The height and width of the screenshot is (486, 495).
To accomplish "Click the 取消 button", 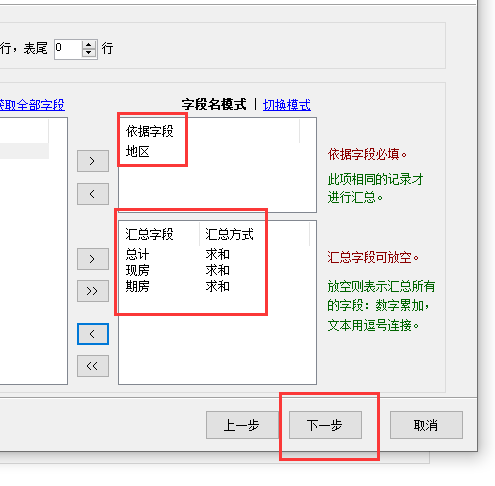I will click(426, 425).
